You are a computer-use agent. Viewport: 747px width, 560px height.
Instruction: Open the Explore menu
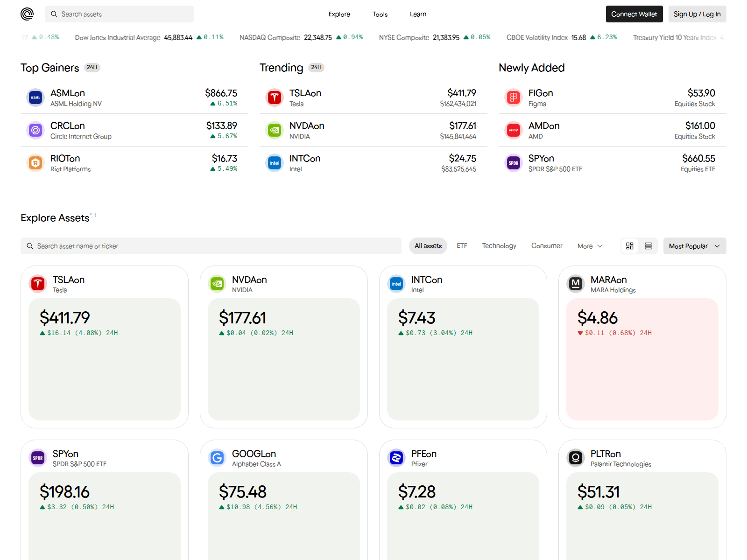point(339,14)
